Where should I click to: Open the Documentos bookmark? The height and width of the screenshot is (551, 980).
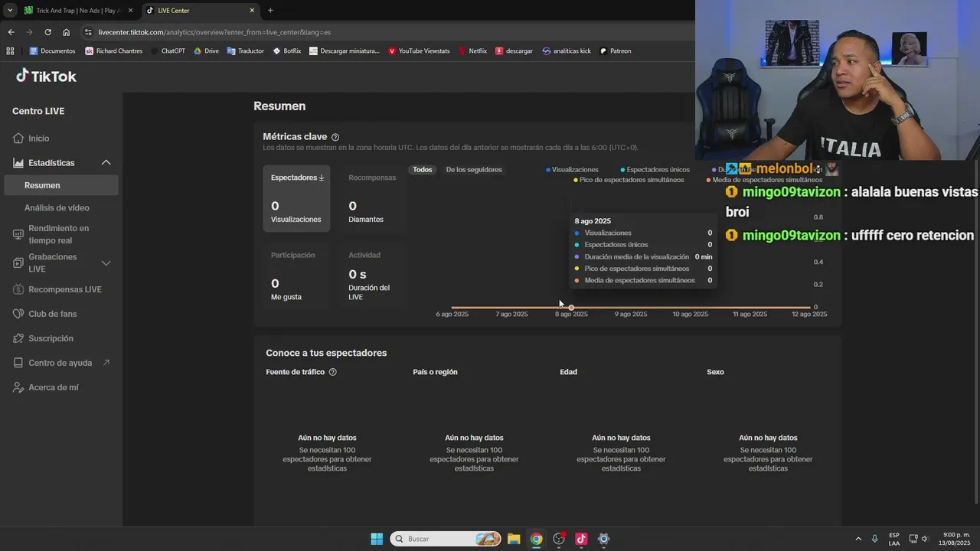click(x=52, y=51)
